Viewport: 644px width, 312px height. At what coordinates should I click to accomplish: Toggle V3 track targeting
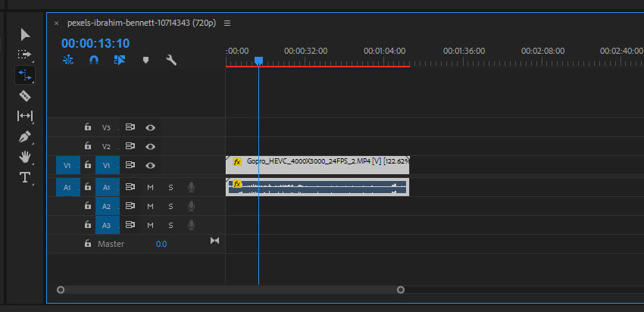click(x=107, y=127)
